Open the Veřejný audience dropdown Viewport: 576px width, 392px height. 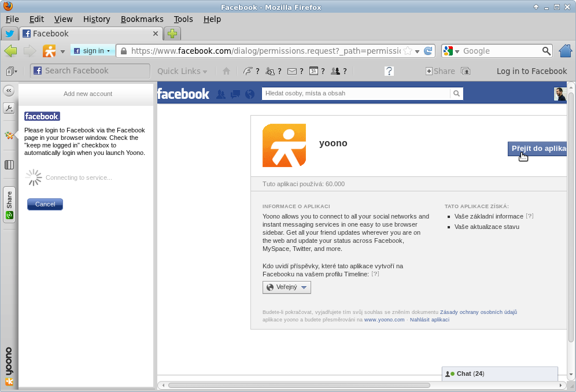[x=286, y=287]
